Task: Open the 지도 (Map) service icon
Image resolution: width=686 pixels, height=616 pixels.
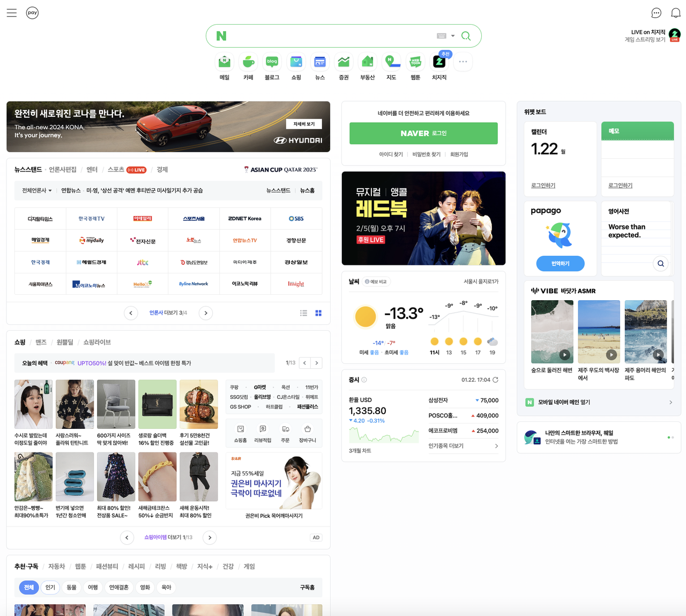Action: (391, 62)
